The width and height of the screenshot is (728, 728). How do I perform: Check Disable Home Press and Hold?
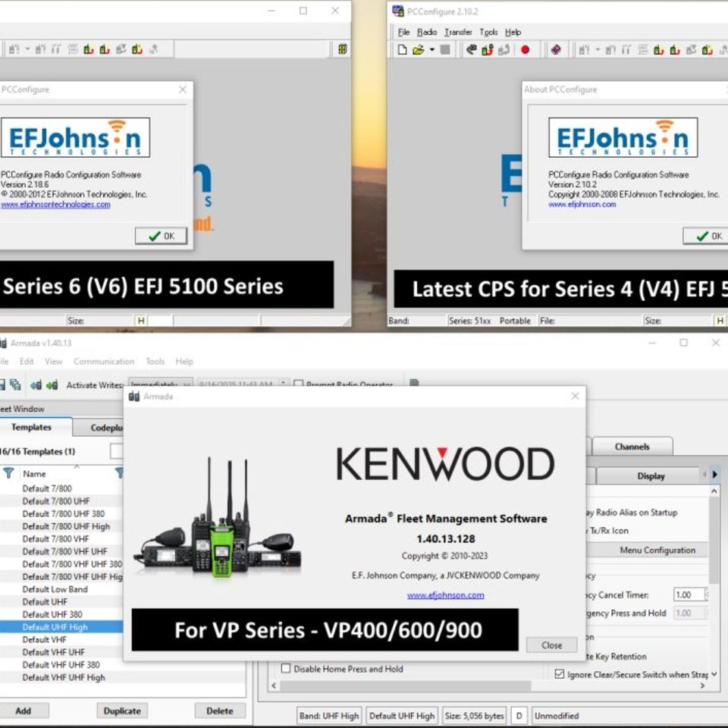(x=286, y=668)
